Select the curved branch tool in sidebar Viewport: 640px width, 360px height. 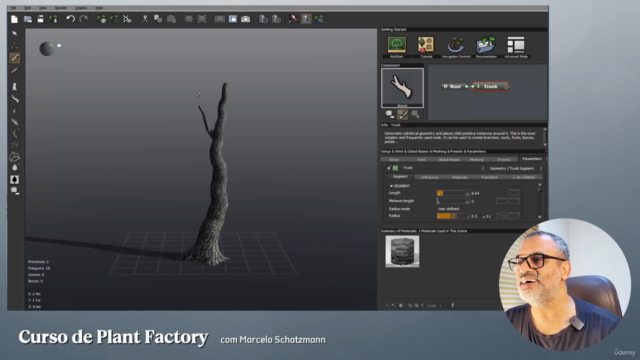coord(15,98)
